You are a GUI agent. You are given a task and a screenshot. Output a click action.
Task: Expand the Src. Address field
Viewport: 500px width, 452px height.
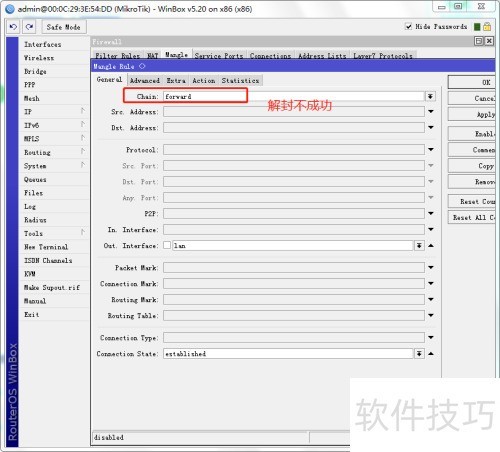click(x=431, y=112)
